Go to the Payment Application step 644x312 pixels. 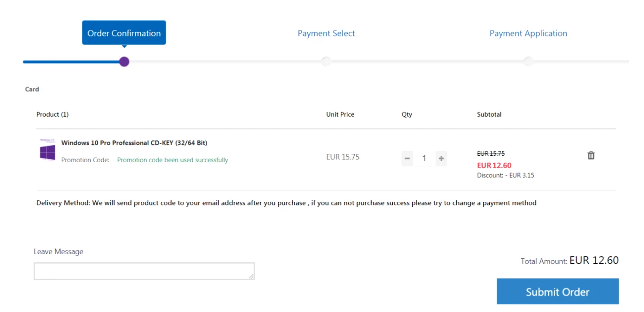coord(528,33)
